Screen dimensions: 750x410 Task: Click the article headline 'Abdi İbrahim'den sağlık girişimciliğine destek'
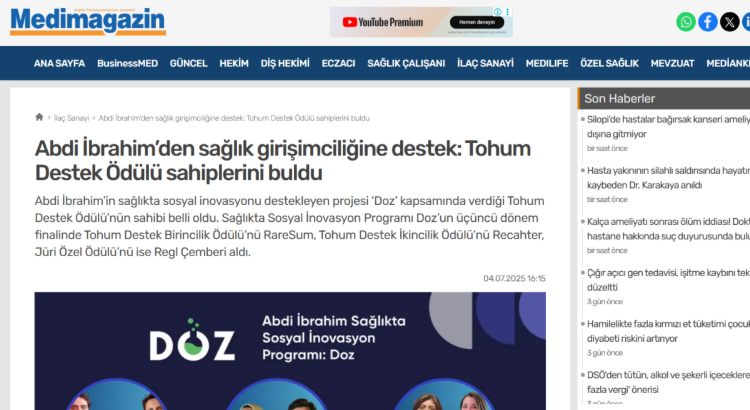click(x=283, y=161)
